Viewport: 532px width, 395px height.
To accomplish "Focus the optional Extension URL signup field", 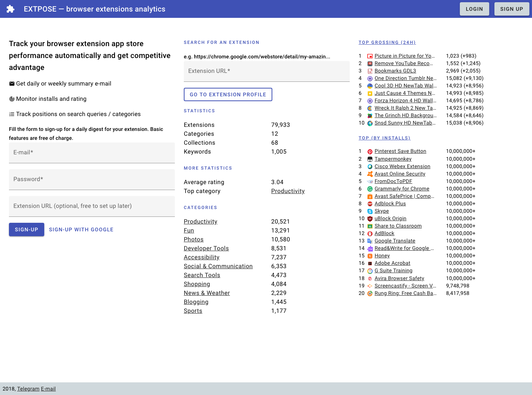I will (x=92, y=206).
